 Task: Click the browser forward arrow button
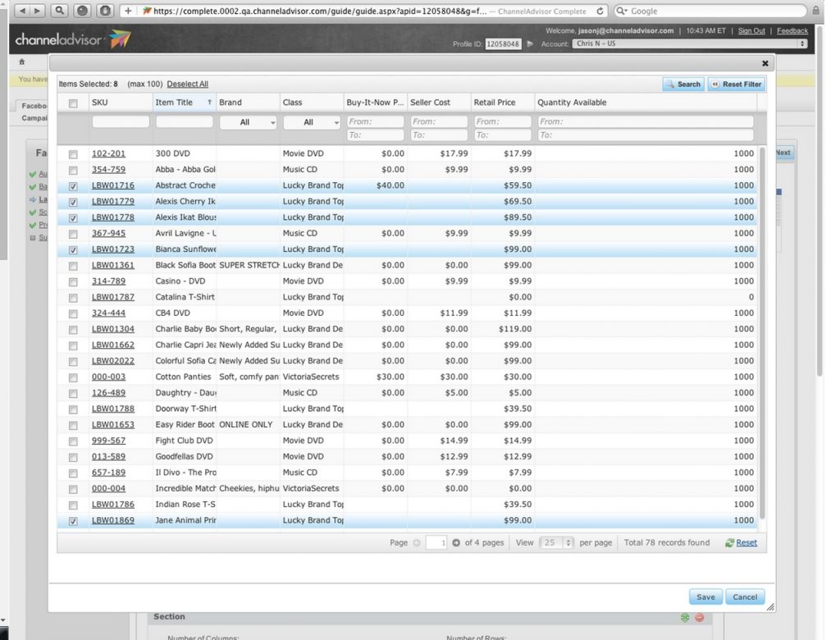point(38,11)
